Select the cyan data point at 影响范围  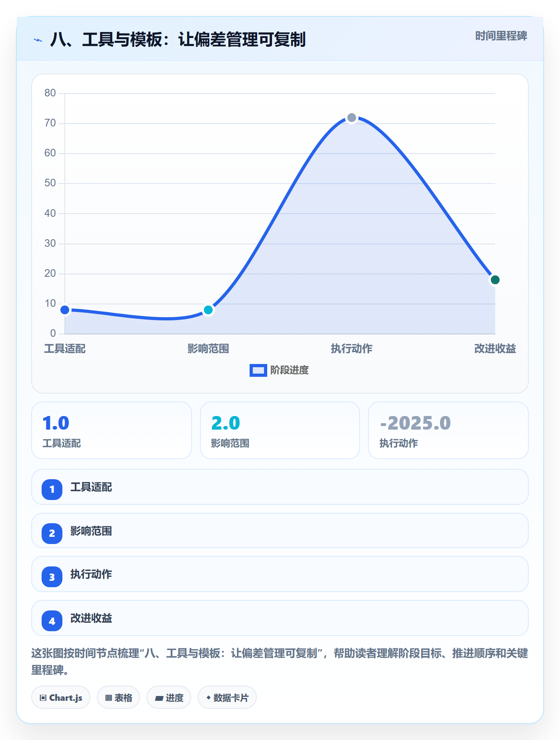(208, 310)
